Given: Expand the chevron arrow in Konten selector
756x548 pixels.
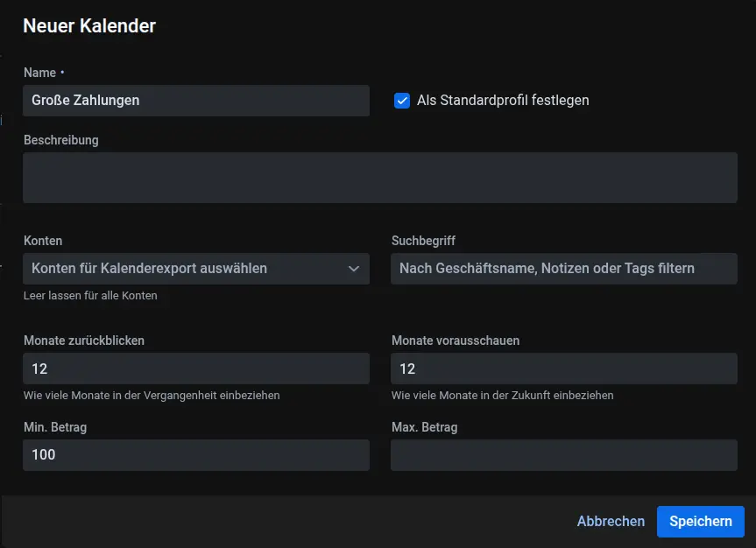Looking at the screenshot, I should [354, 269].
